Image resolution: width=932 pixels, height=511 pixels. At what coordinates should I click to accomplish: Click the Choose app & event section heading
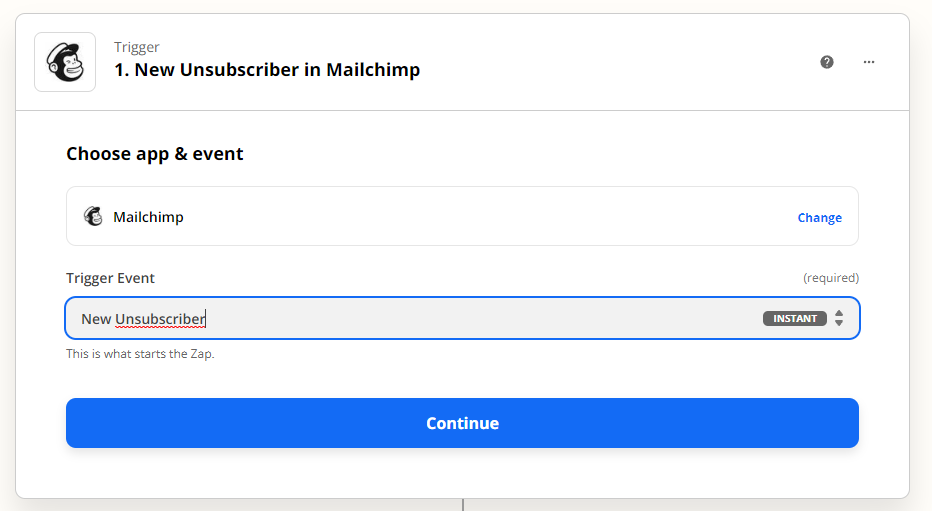coord(155,154)
